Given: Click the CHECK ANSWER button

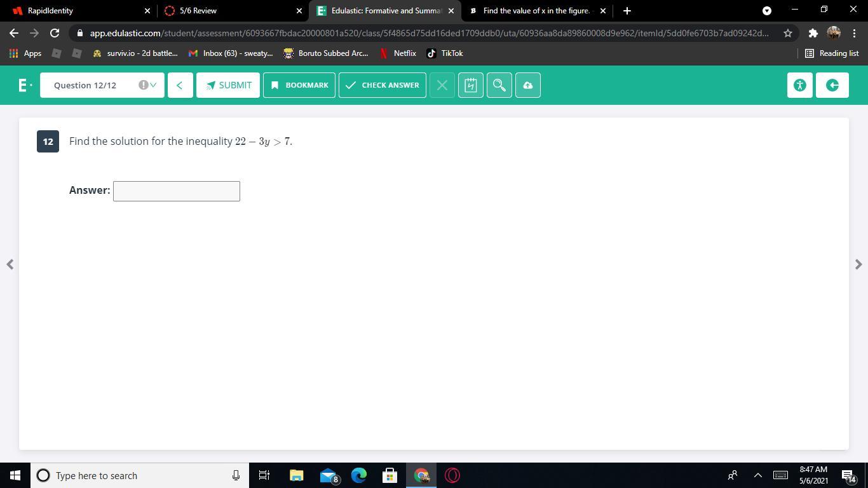Looking at the screenshot, I should click(x=383, y=85).
